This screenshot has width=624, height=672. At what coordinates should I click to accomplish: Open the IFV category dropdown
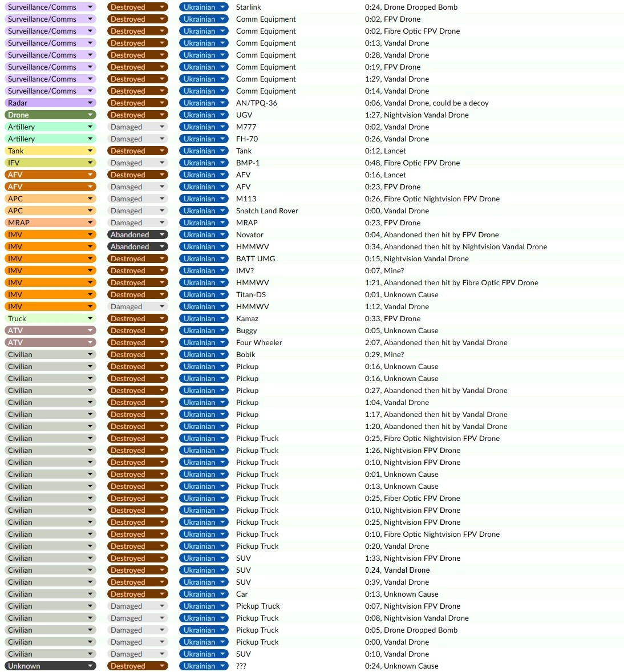[x=50, y=163]
